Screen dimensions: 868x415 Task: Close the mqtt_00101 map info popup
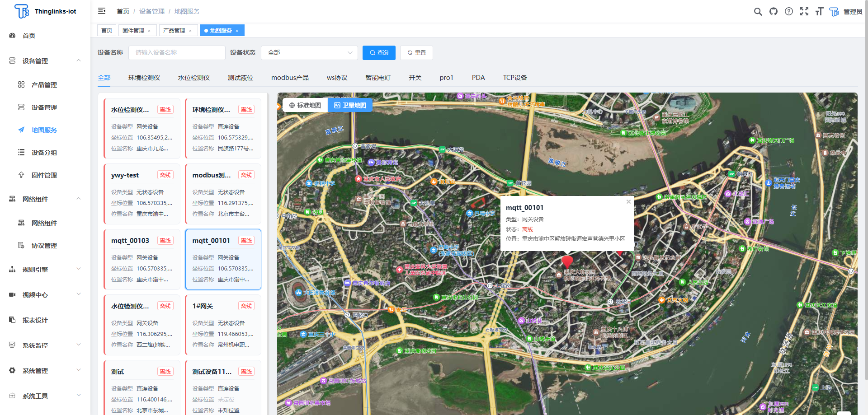pyautogui.click(x=628, y=202)
